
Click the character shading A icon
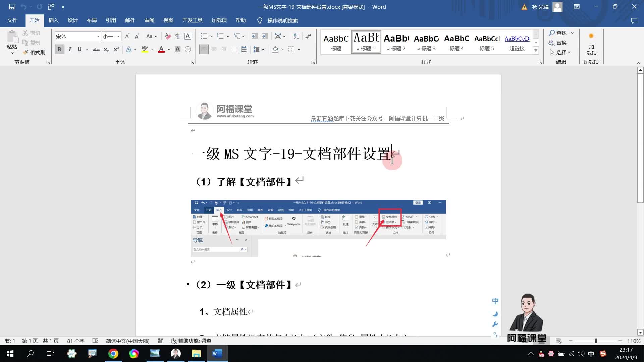point(178,50)
